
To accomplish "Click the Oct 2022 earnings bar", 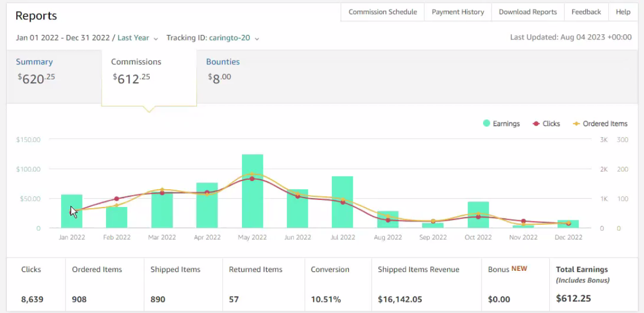I will [x=478, y=215].
